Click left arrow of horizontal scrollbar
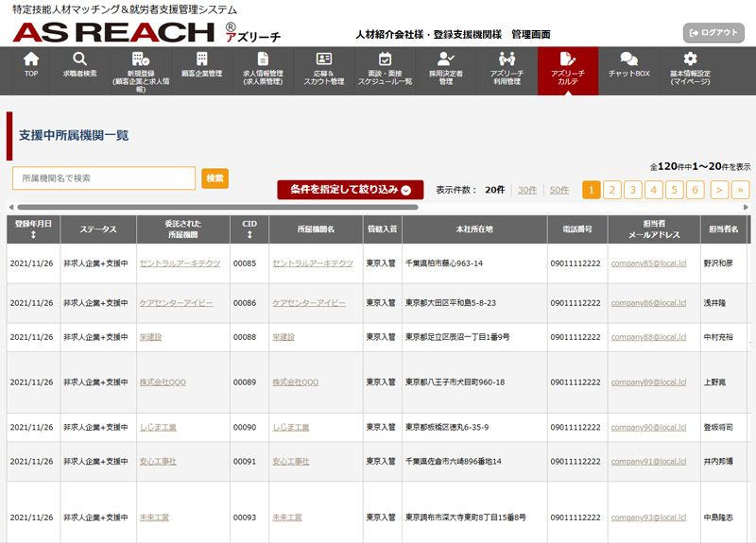756x543 pixels. (x=11, y=207)
